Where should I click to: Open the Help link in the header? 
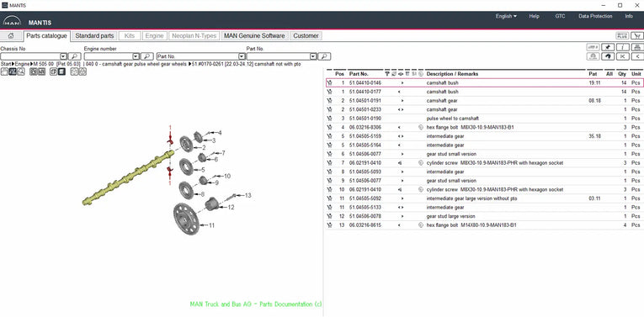coord(534,17)
